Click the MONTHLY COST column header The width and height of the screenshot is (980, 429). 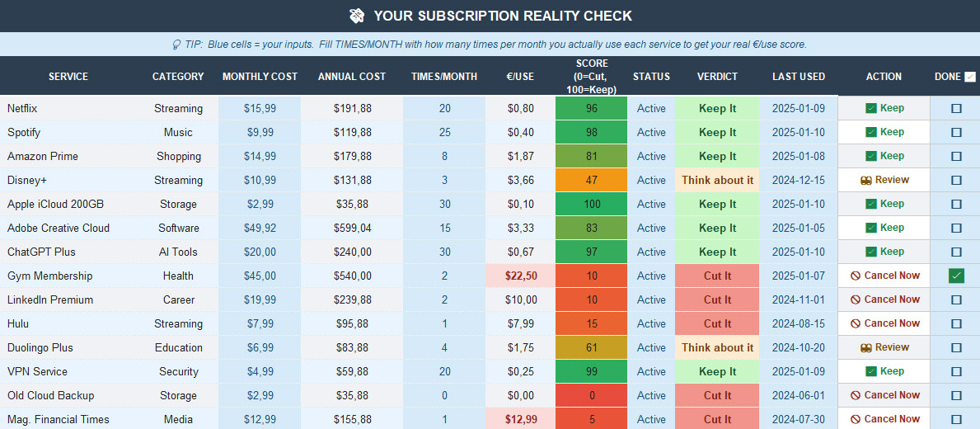click(260, 76)
